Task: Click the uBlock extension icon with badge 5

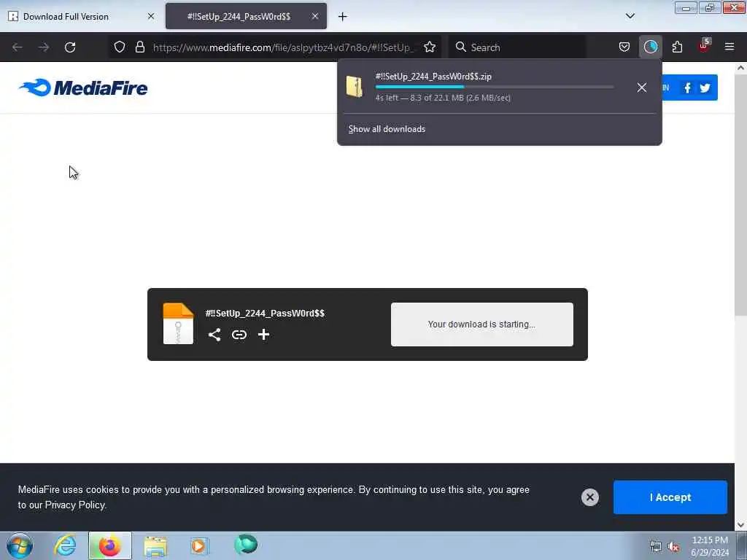Action: tap(704, 46)
